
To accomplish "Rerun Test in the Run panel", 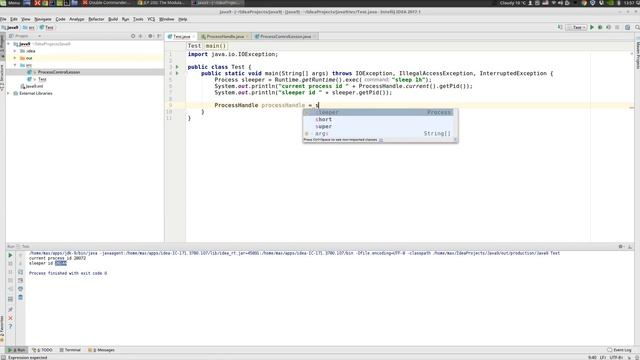I will [x=11, y=255].
